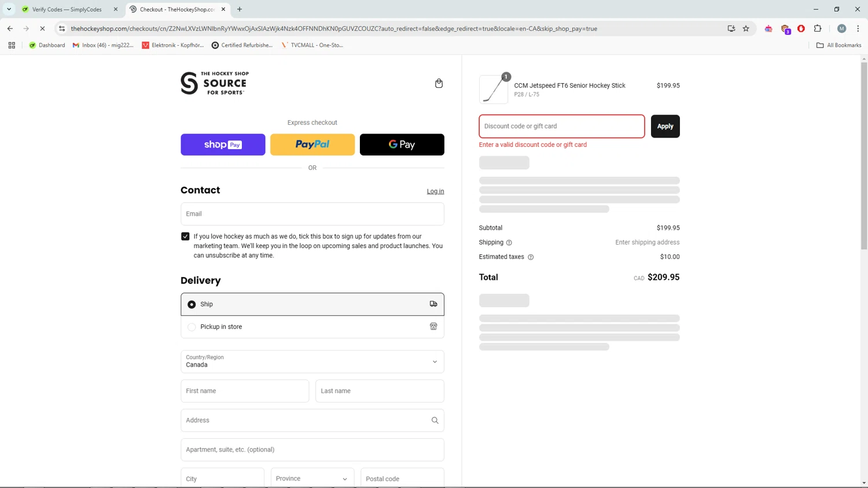Click the Estimated taxes info icon
This screenshot has height=488, width=868.
[531, 257]
